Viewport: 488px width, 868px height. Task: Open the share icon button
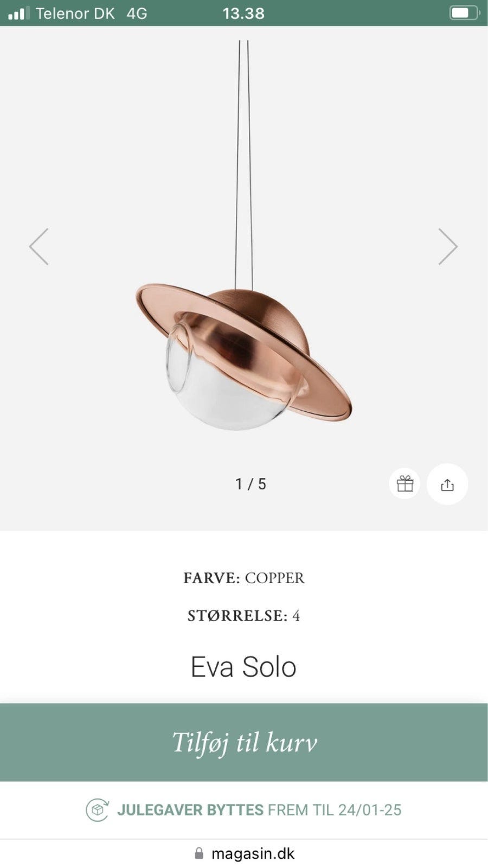(447, 484)
